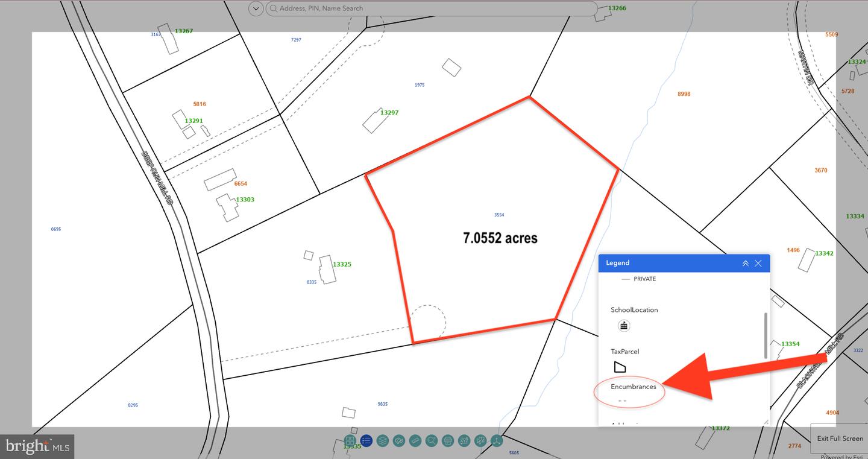868x459 pixels.
Task: Open the XYZ coordinates tool
Action: click(x=464, y=440)
